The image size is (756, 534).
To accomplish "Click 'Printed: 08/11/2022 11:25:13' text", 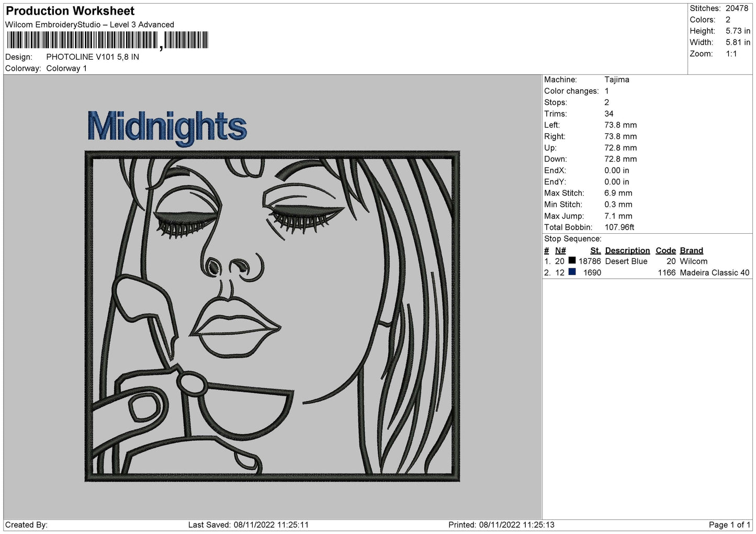I will click(501, 525).
